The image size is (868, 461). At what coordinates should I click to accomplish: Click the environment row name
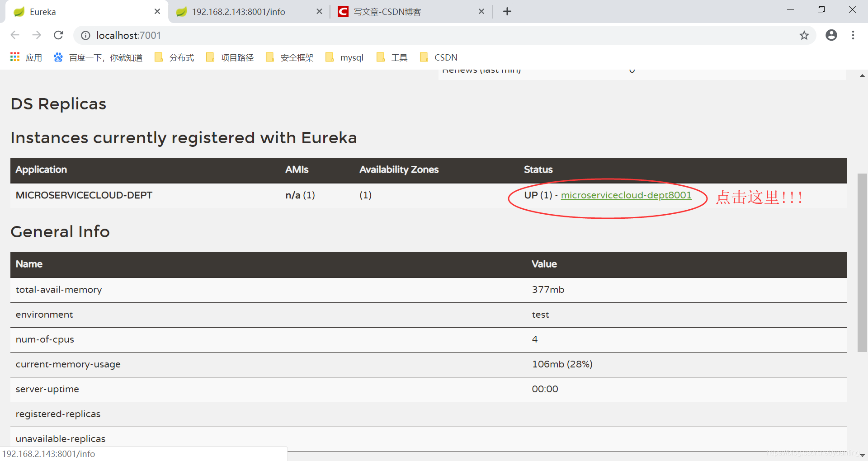click(x=44, y=315)
